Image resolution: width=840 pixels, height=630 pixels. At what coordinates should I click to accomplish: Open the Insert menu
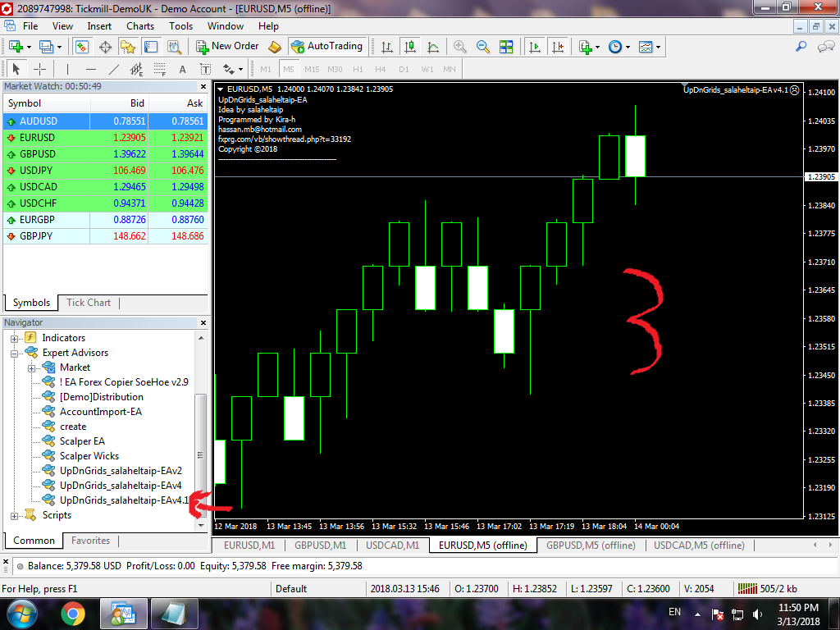coord(99,26)
